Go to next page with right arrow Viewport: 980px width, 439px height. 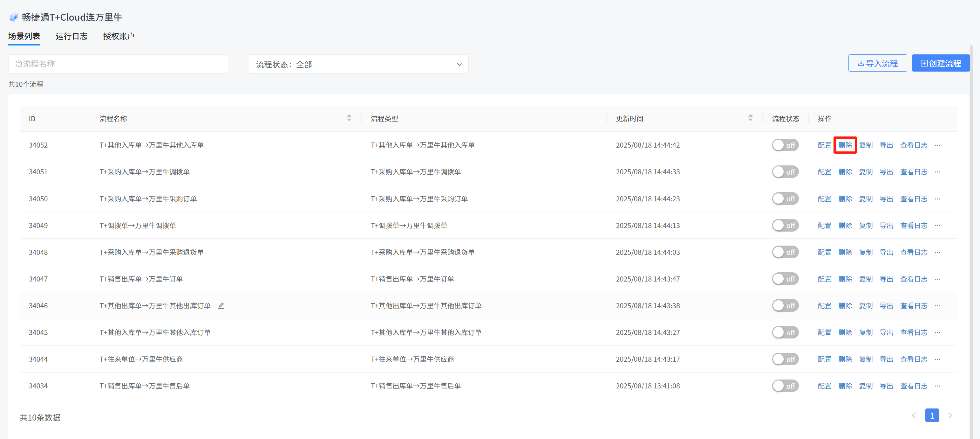(x=950, y=415)
